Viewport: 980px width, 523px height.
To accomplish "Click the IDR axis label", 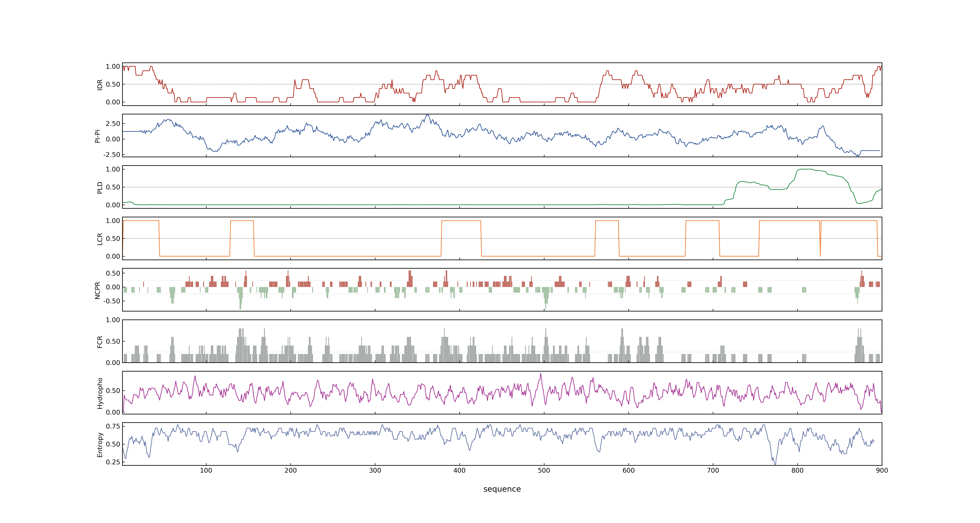I will (100, 85).
